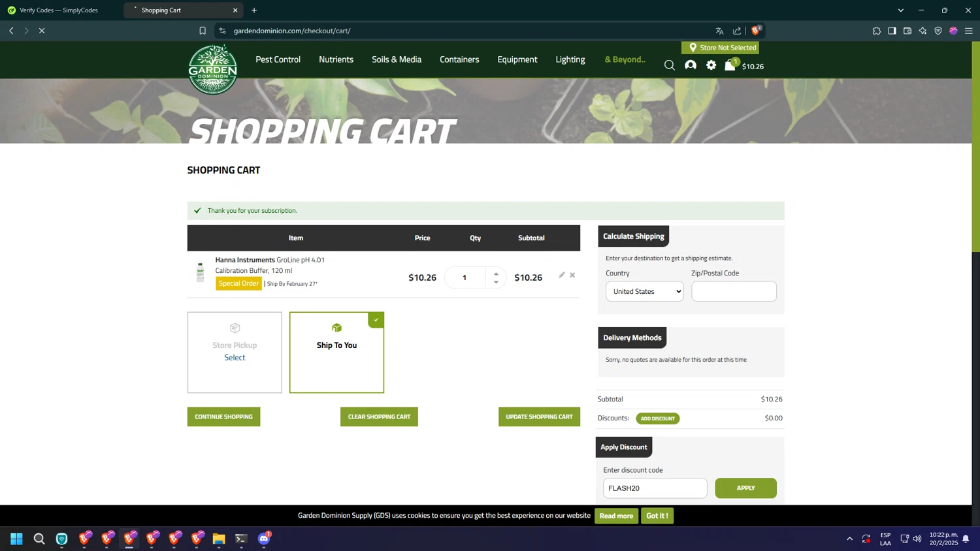Read more about the cookie policy
Image resolution: width=980 pixels, height=551 pixels.
616,516
